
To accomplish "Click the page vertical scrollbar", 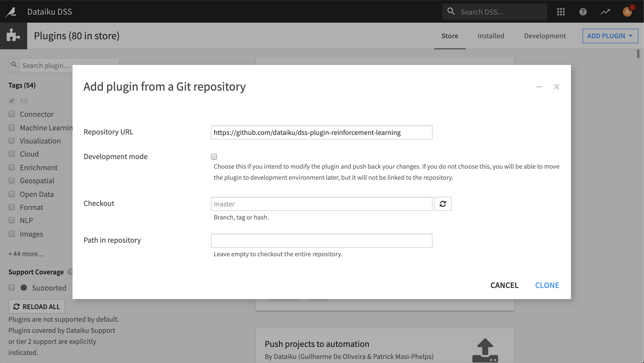I will (638, 54).
